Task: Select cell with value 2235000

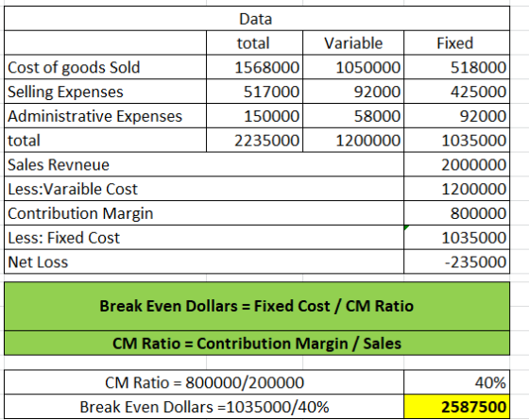Action: tap(255, 140)
